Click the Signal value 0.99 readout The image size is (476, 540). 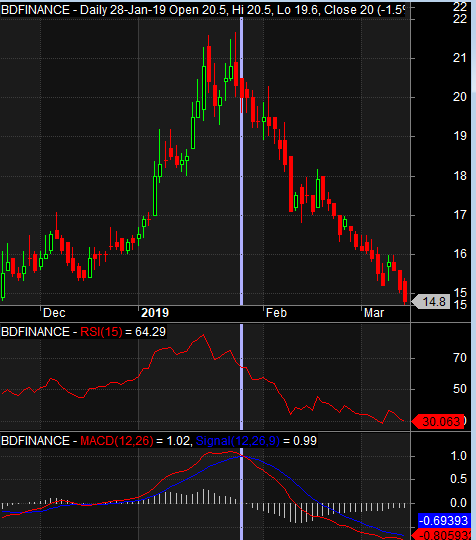[305, 441]
